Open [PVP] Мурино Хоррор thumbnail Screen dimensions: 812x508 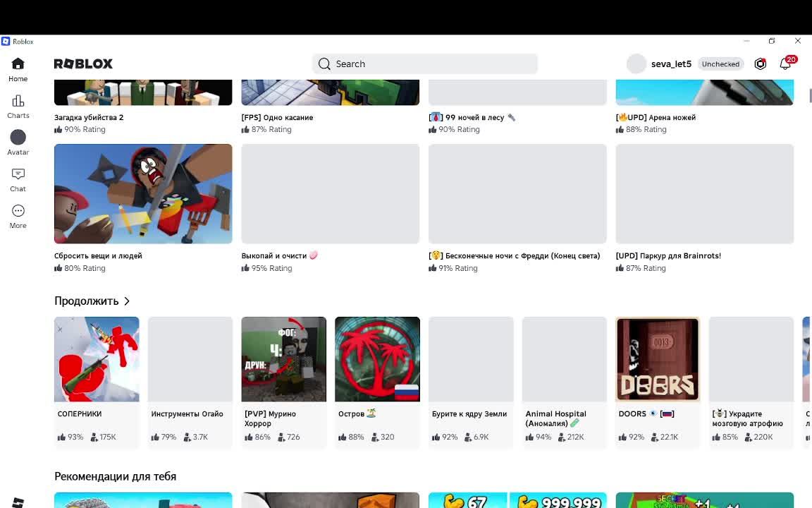point(284,359)
